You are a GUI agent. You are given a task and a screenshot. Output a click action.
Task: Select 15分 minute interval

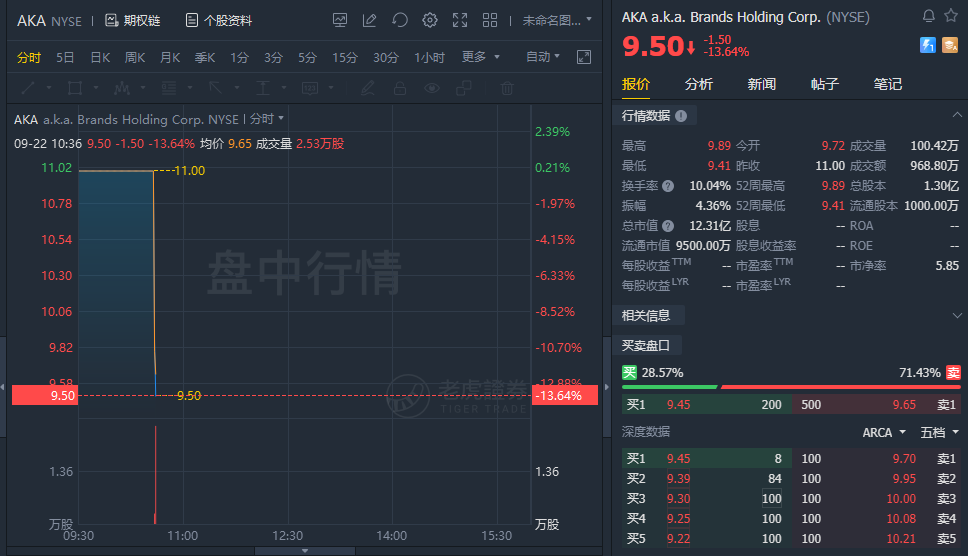(344, 57)
